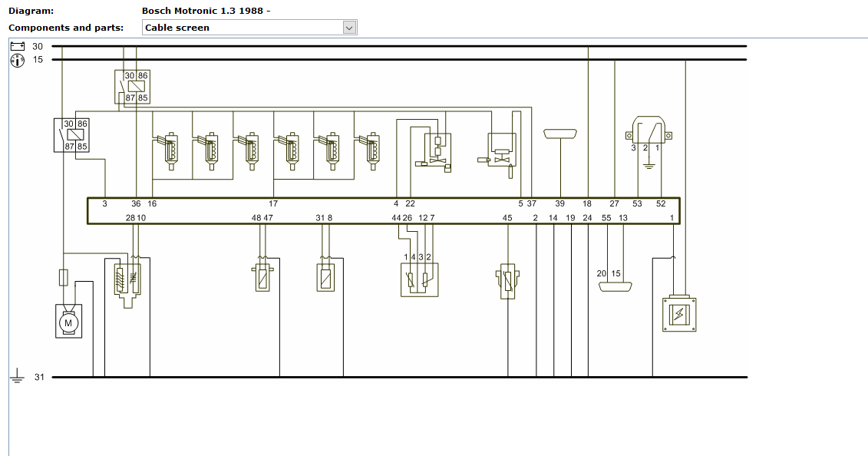The width and height of the screenshot is (868, 456).
Task: Click the 'Cable screen' combo box field
Action: (242, 28)
